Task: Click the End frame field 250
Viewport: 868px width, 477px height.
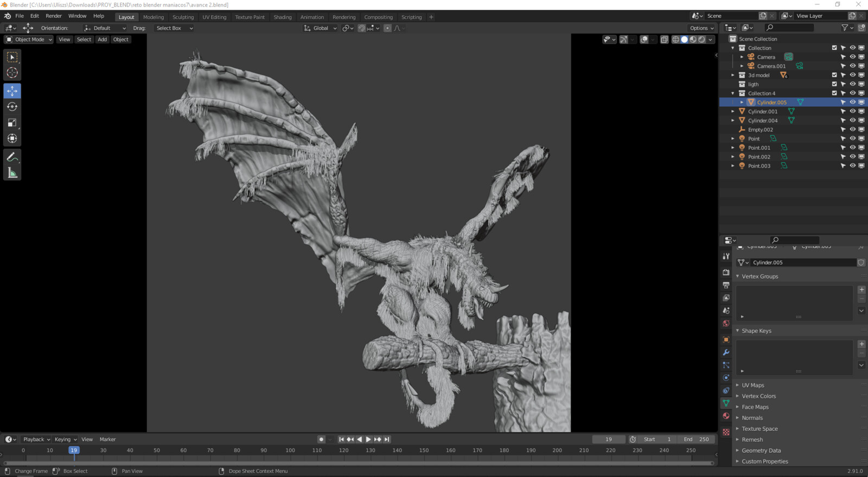Action: point(696,440)
